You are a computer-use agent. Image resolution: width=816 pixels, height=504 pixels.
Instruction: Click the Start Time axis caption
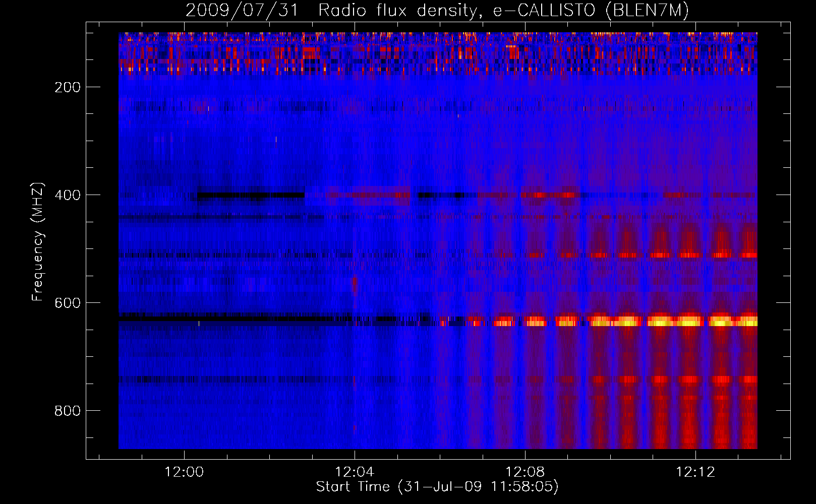437,487
